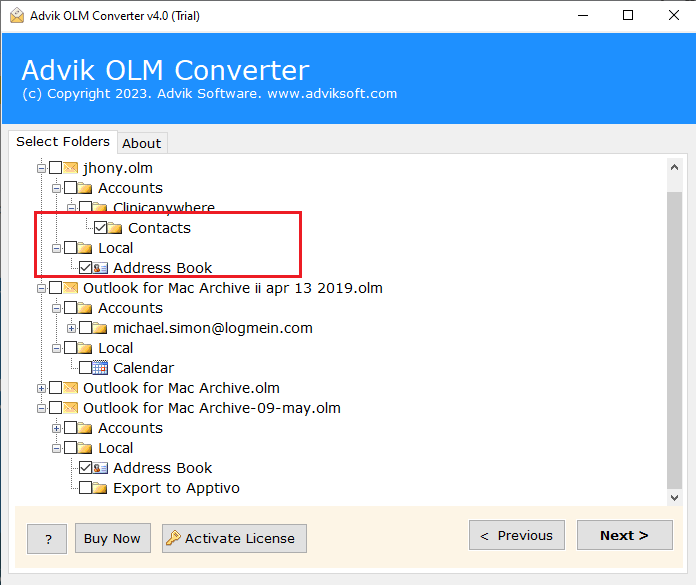Go back with the Previous button
696x585 pixels.
click(517, 535)
